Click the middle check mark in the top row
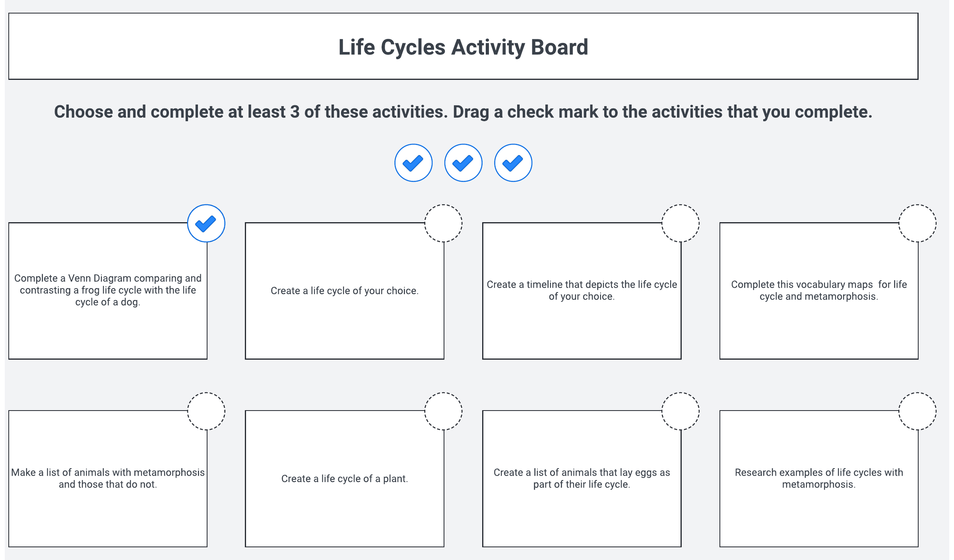This screenshot has width=954, height=560. click(463, 163)
